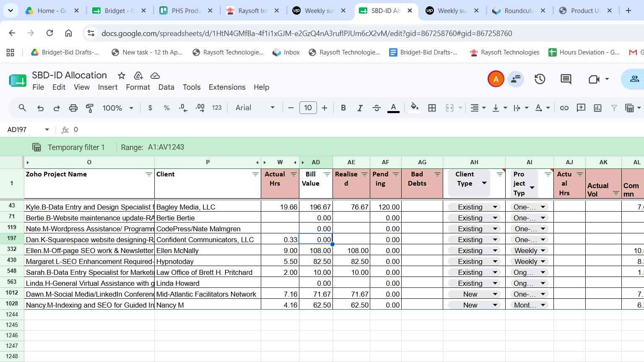Open the fill color picker
Image resolution: width=644 pixels, height=362 pixels.
(414, 108)
